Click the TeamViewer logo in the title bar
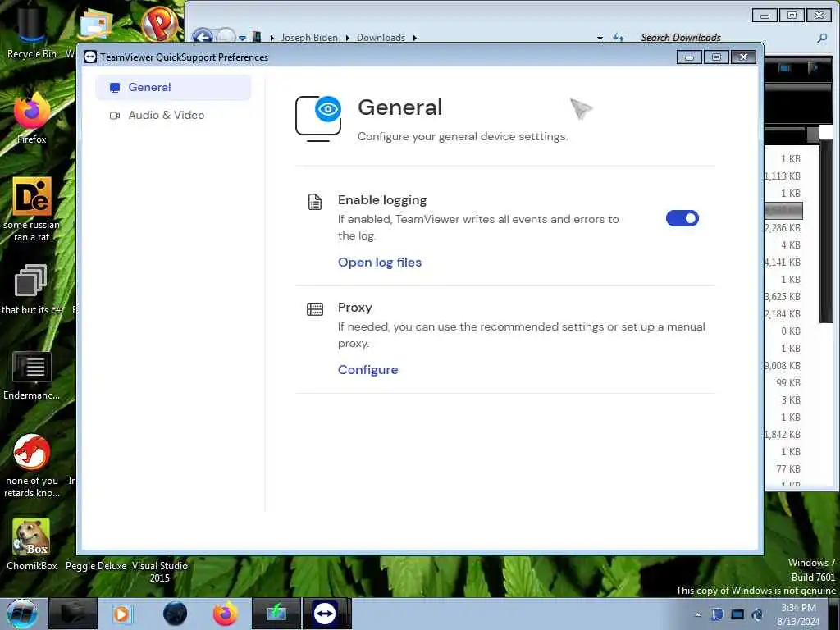Viewport: 840px width, 630px height. click(x=90, y=57)
